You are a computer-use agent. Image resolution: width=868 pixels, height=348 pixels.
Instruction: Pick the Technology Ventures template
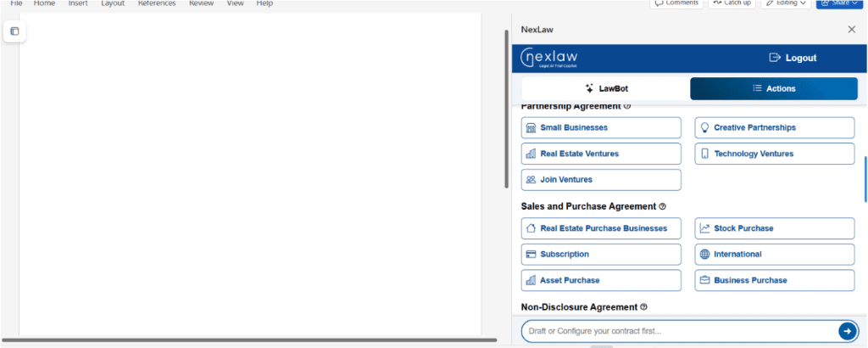(775, 154)
